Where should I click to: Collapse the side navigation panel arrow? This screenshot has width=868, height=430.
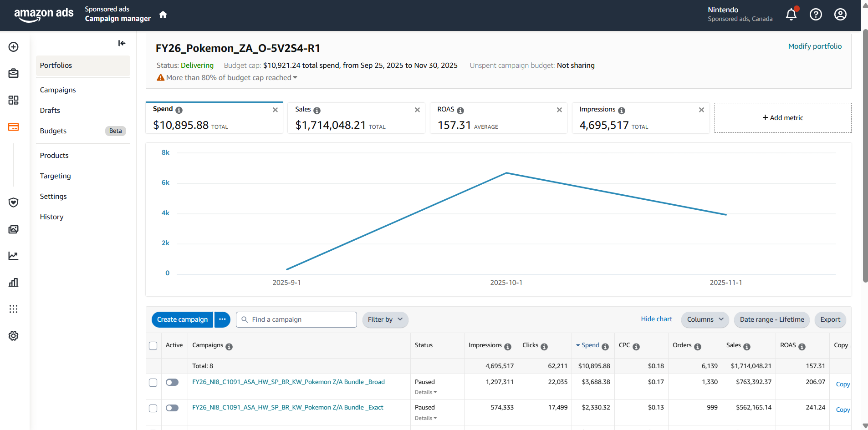tap(122, 43)
